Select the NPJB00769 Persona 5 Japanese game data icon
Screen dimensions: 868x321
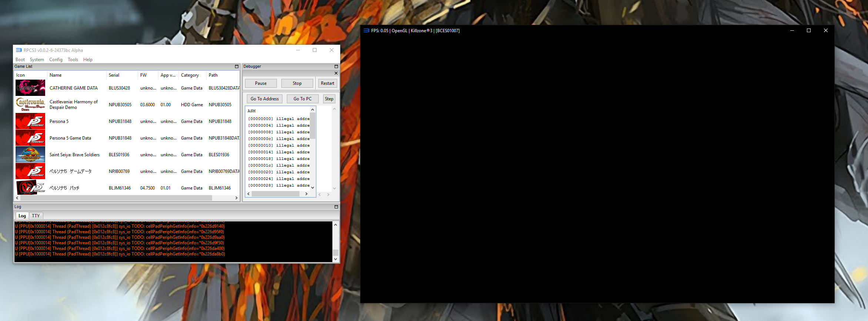point(30,171)
